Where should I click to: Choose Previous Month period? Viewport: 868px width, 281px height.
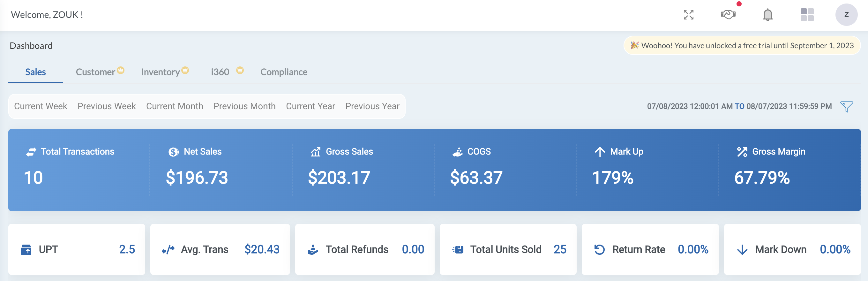244,106
